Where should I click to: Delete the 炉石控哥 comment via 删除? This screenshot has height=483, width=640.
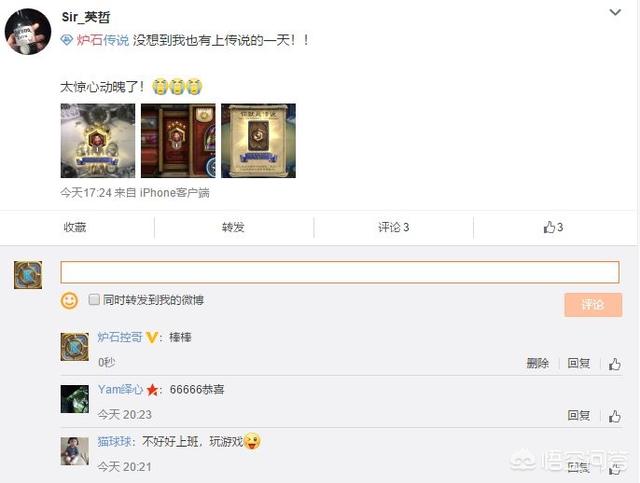[538, 363]
